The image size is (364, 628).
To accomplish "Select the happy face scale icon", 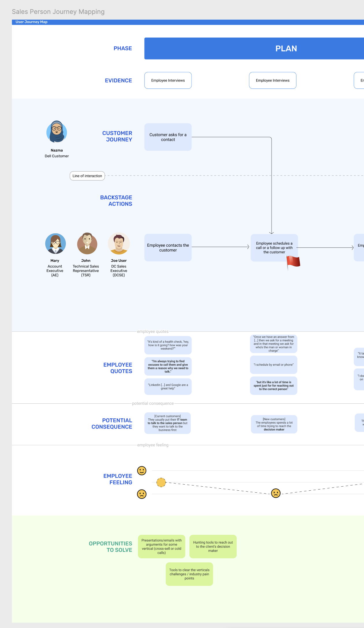I will [x=142, y=471].
